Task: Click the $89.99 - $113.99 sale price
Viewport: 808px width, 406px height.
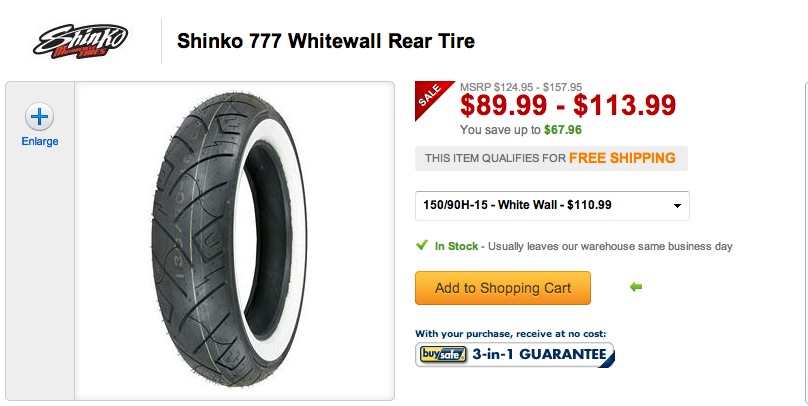Action: pos(568,105)
